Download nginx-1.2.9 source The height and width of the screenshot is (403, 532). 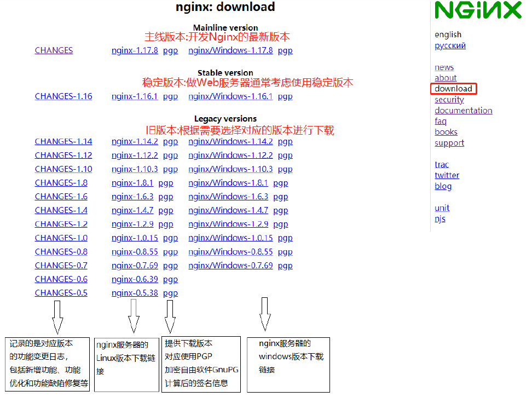point(132,224)
